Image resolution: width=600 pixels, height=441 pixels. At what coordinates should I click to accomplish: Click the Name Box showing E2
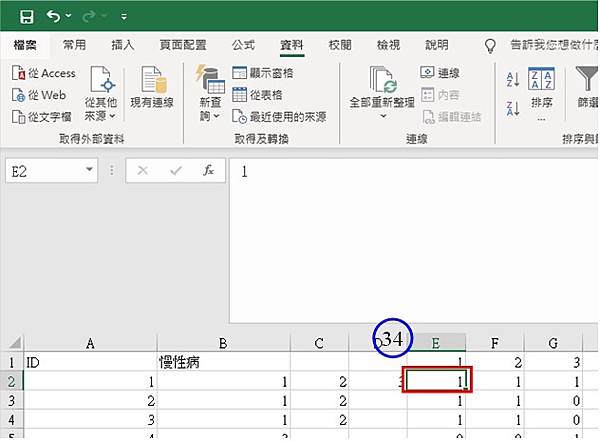click(x=45, y=171)
